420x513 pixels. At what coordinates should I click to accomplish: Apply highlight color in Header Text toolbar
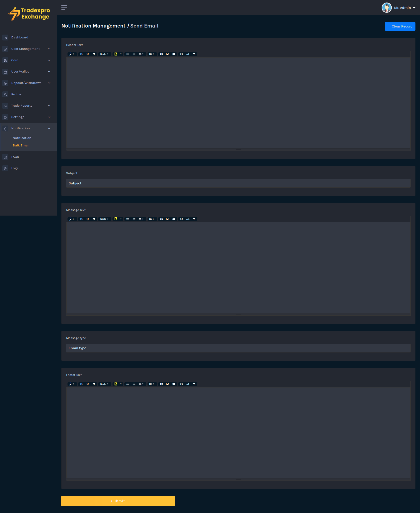click(x=116, y=54)
